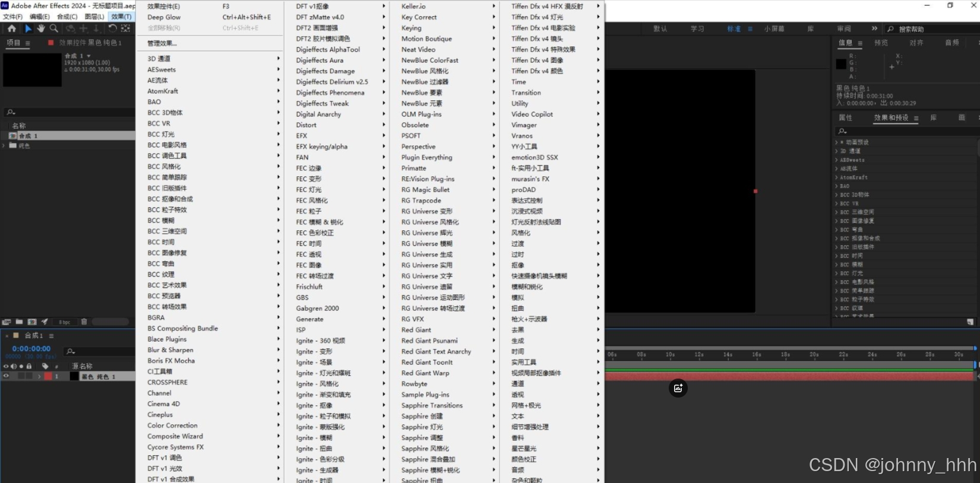Open the Project panel hamburger menu

pos(27,43)
